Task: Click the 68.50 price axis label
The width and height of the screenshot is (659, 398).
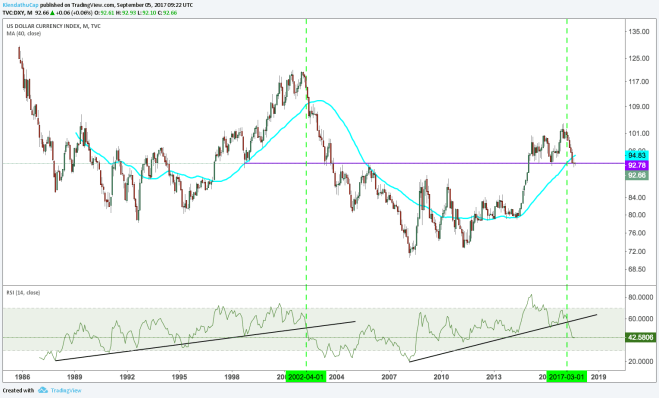Action: tap(638, 269)
